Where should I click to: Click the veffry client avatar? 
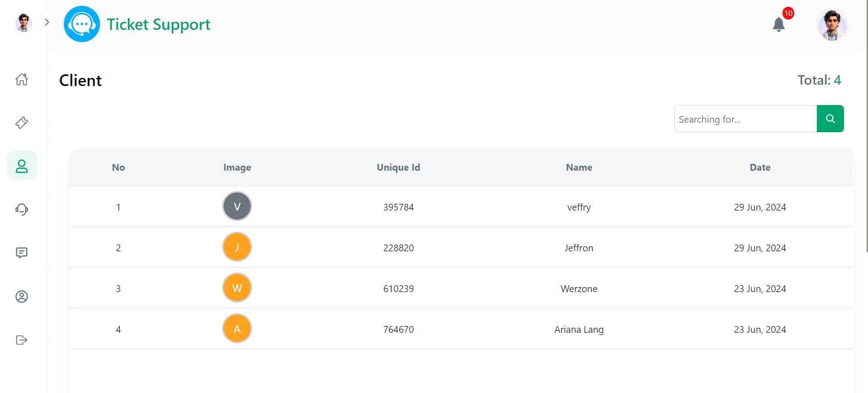click(237, 206)
